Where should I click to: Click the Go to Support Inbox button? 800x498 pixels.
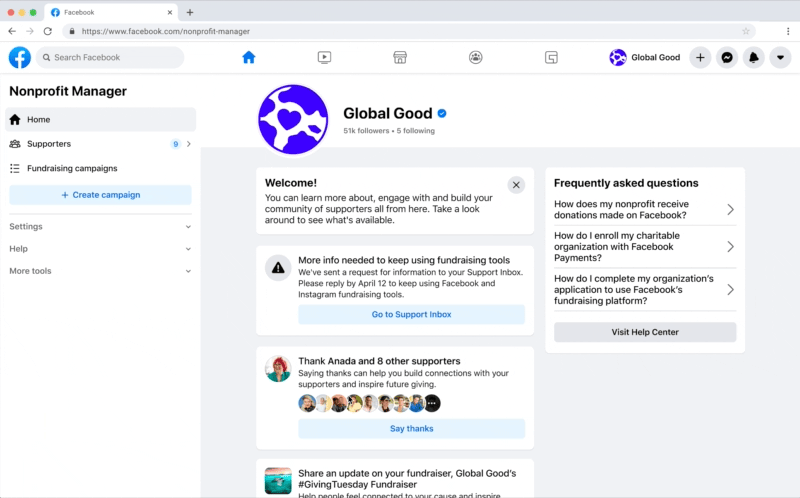coord(411,314)
